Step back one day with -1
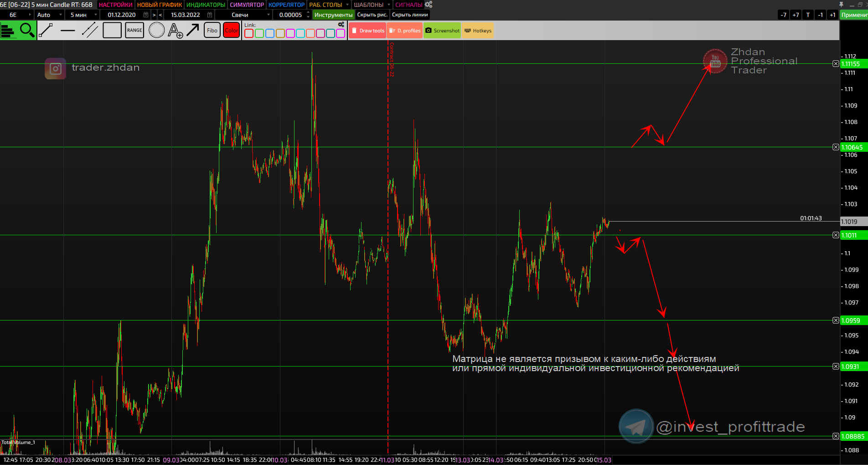This screenshot has width=868, height=465. 820,15
